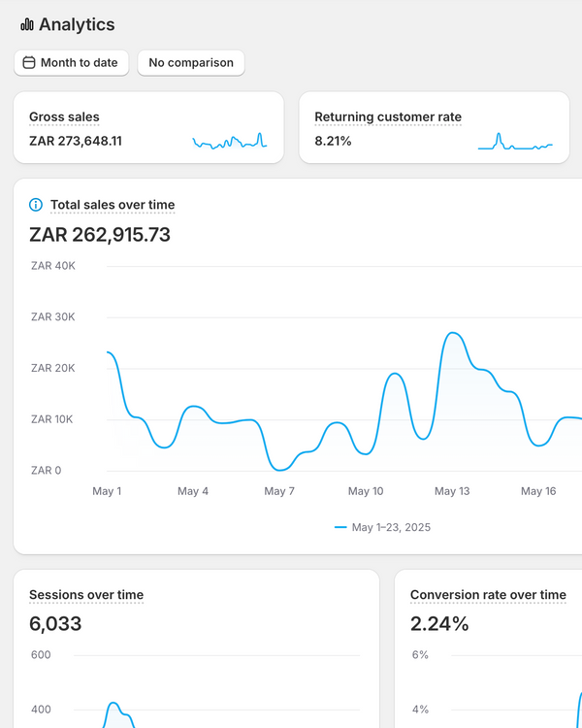Click the May 7 x-axis label
582x728 pixels.
279,491
